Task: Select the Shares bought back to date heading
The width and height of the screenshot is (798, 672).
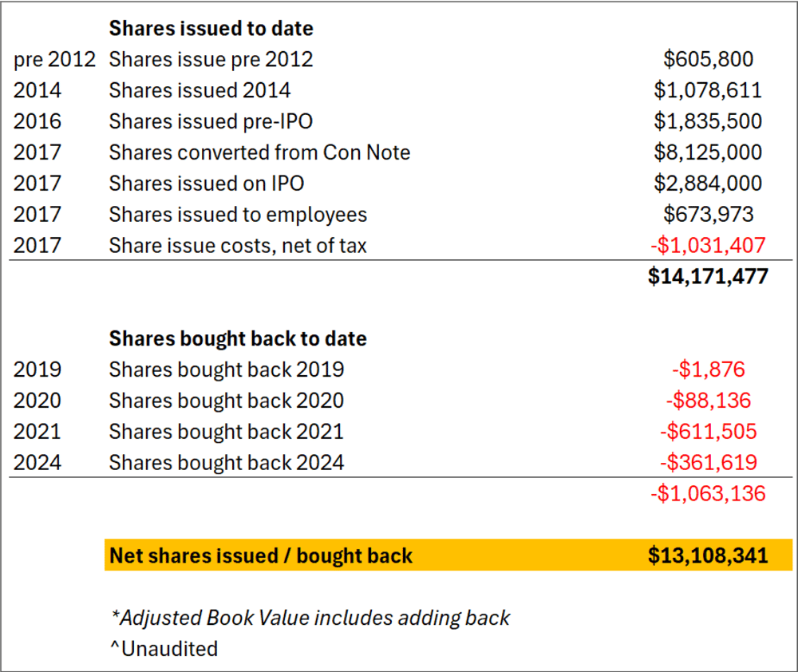Action: (238, 338)
